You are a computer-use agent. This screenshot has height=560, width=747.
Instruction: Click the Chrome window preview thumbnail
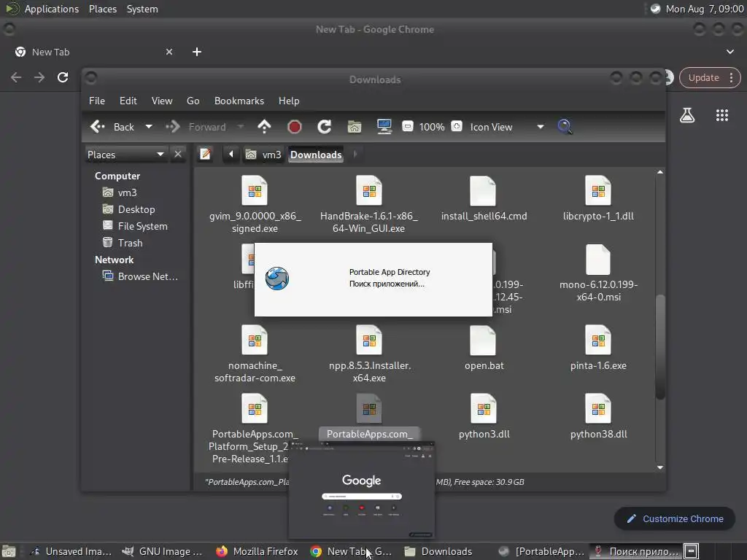[362, 491]
